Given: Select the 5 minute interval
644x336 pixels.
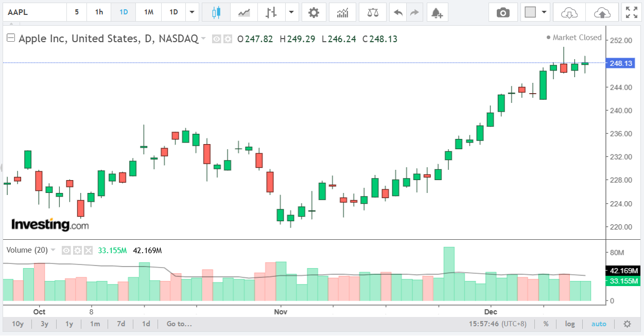Looking at the screenshot, I should point(77,12).
